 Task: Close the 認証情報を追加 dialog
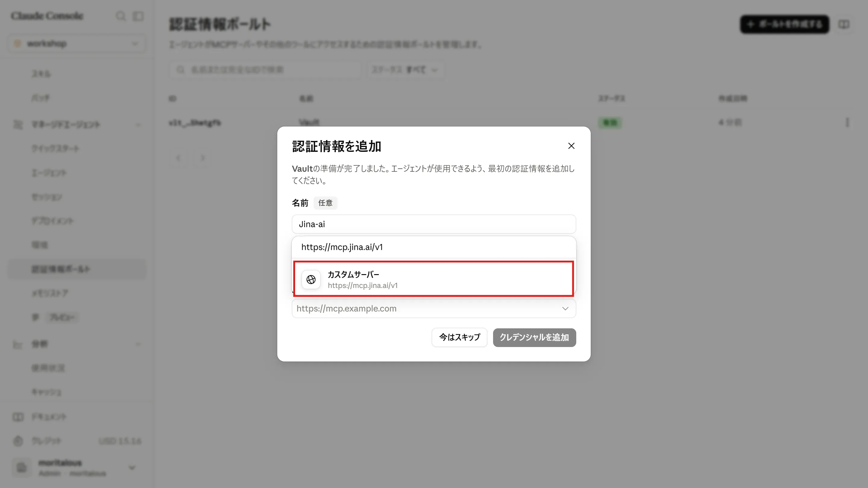click(x=571, y=146)
